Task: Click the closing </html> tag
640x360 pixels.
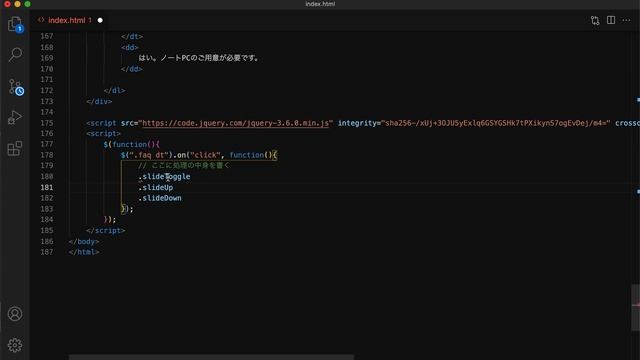Action: [x=84, y=252]
